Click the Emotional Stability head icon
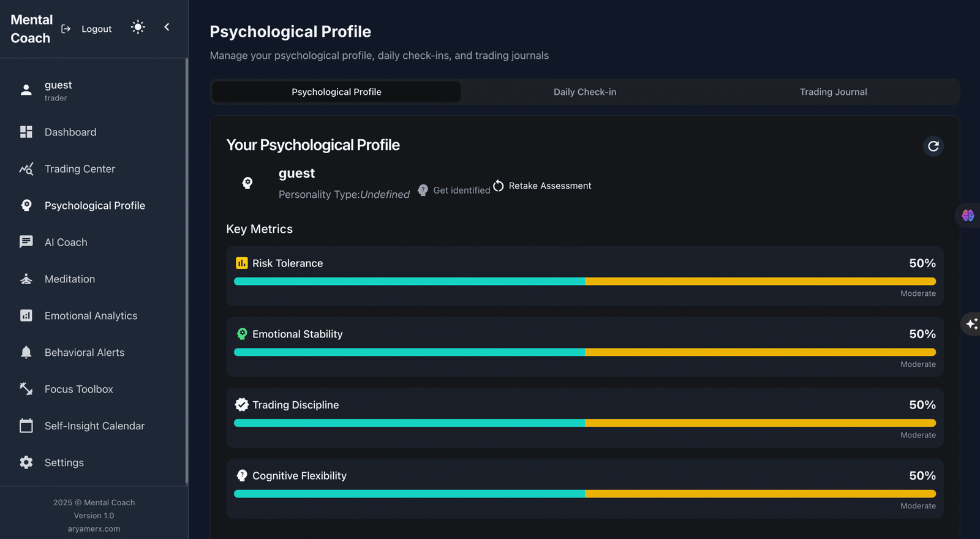 click(242, 334)
